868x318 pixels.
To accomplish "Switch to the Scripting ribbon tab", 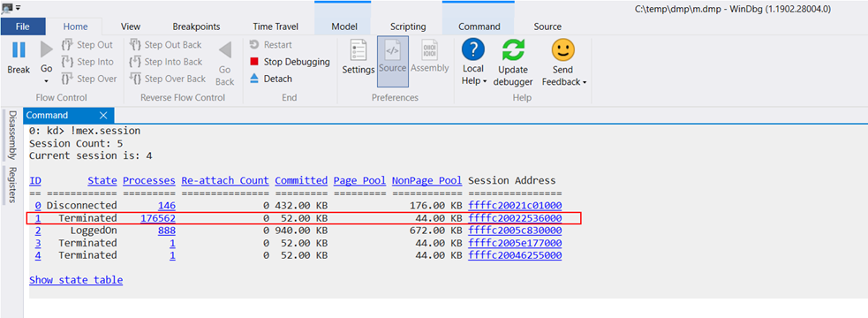I will pos(408,26).
